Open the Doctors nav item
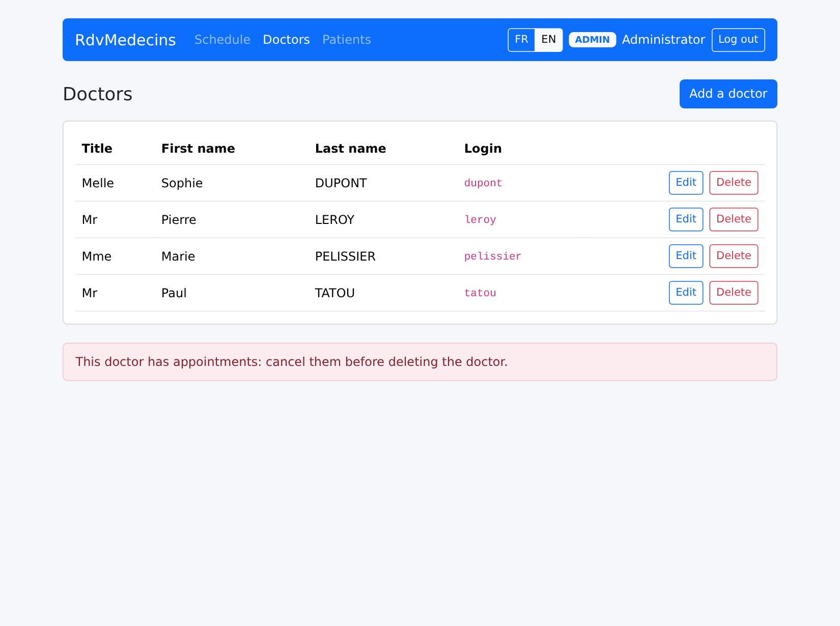This screenshot has width=840, height=626. tap(286, 40)
